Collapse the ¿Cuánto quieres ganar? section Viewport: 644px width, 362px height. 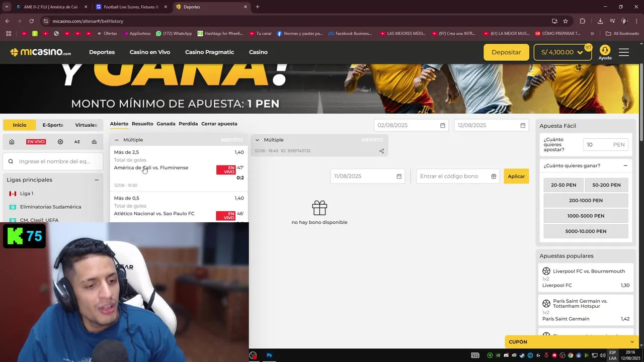(625, 166)
